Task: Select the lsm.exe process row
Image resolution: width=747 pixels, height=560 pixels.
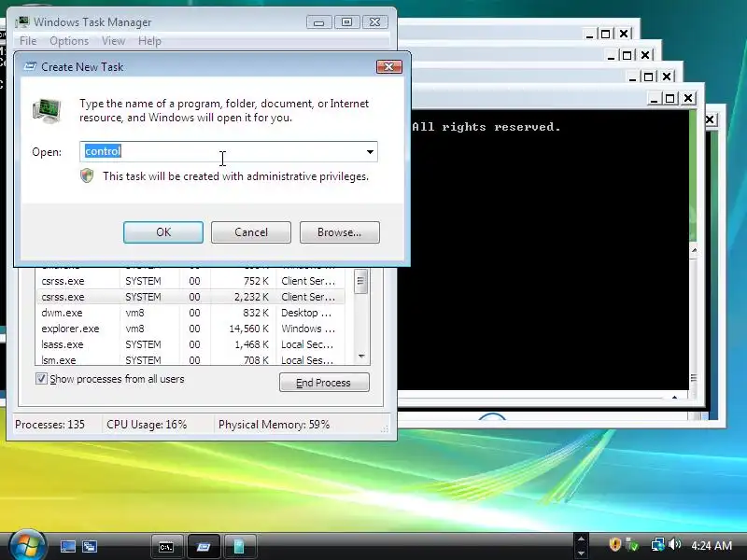Action: (x=190, y=360)
